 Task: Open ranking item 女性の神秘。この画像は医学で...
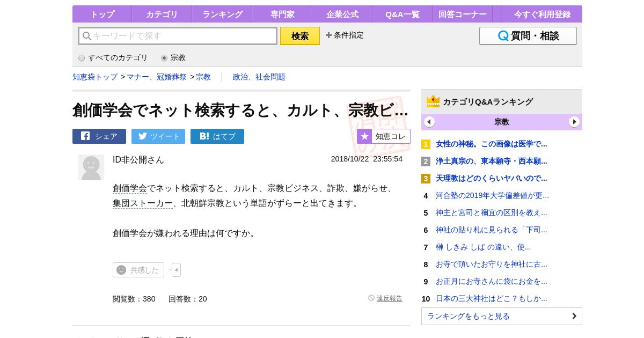(x=492, y=144)
